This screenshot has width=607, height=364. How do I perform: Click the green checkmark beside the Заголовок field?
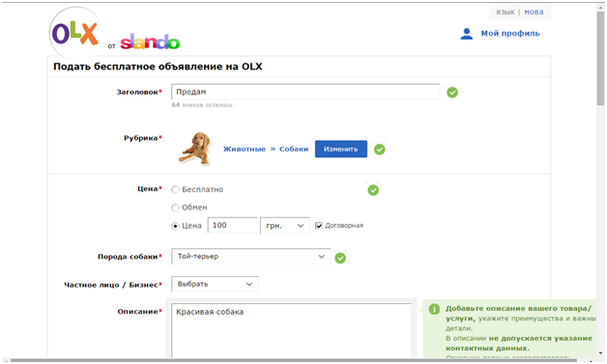coord(452,93)
